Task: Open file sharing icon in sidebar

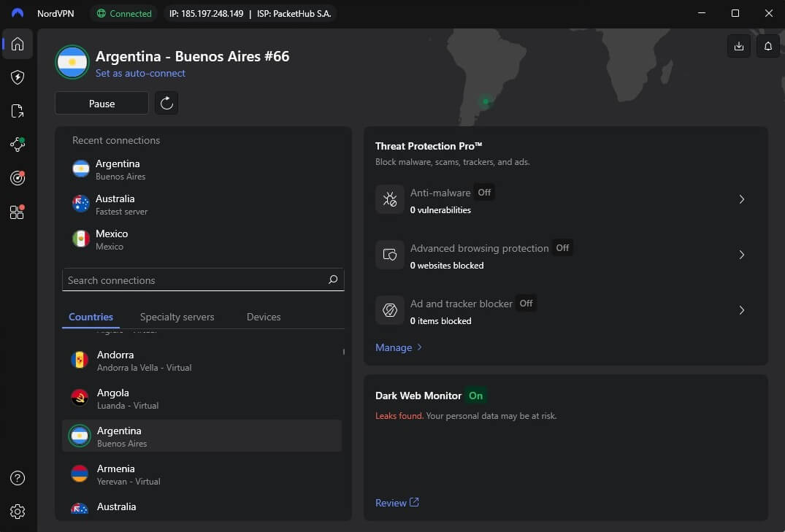Action: (17, 111)
